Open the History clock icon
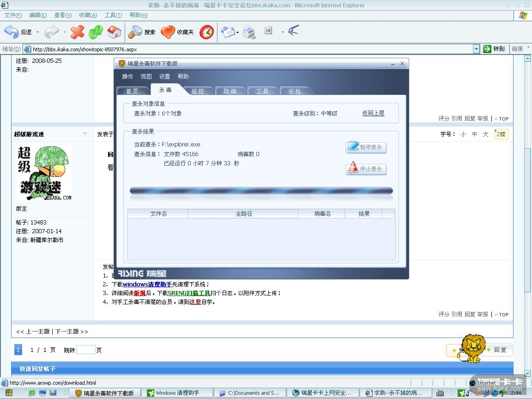This screenshot has height=399, width=532. 206,32
